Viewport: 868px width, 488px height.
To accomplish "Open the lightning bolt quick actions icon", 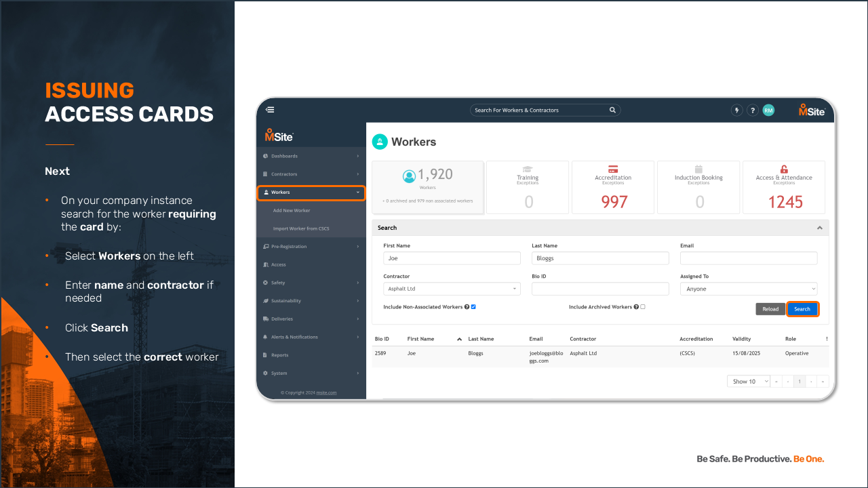I will 737,110.
